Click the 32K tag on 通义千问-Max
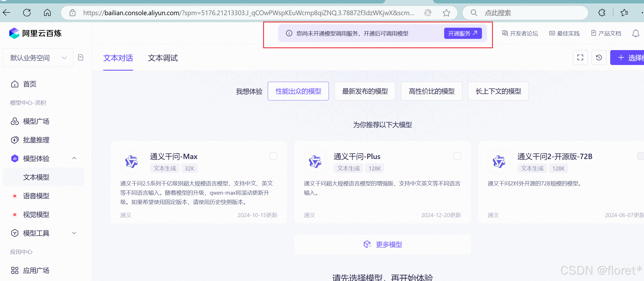This screenshot has width=644, height=281. pyautogui.click(x=189, y=168)
